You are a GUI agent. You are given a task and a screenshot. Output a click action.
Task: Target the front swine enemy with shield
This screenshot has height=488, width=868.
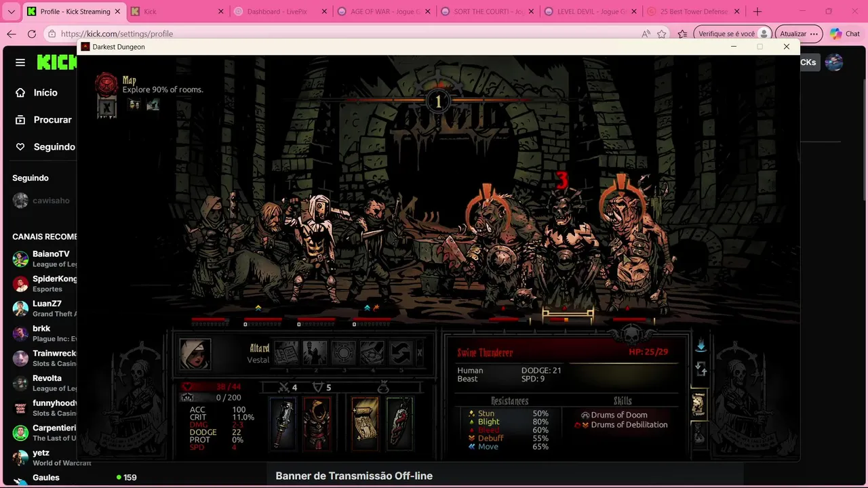(498, 247)
